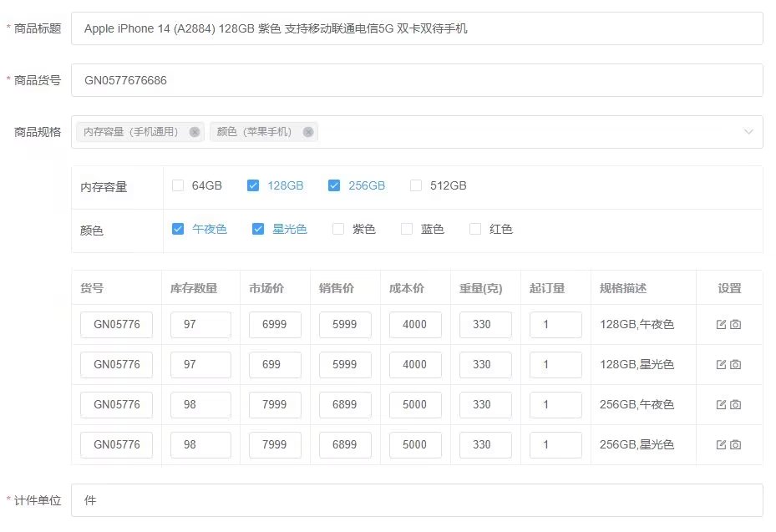
Task: Uncheck the 星光色 color option
Action: click(x=258, y=229)
